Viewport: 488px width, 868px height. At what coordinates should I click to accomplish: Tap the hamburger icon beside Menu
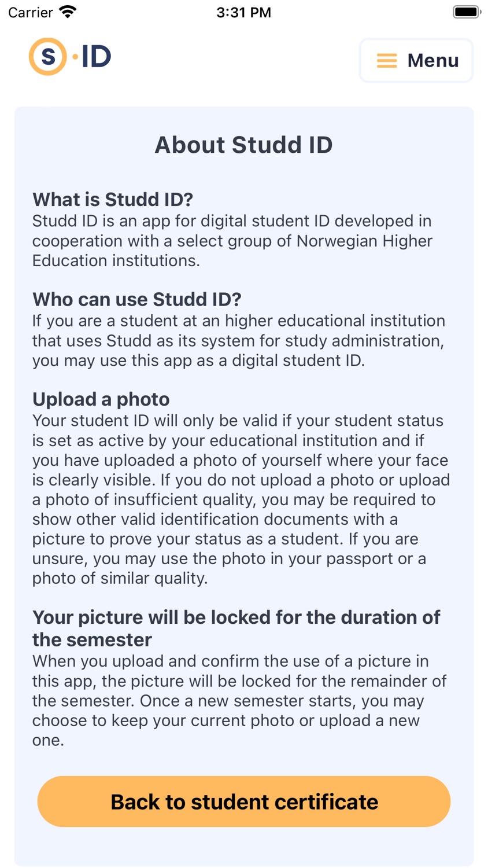(387, 61)
